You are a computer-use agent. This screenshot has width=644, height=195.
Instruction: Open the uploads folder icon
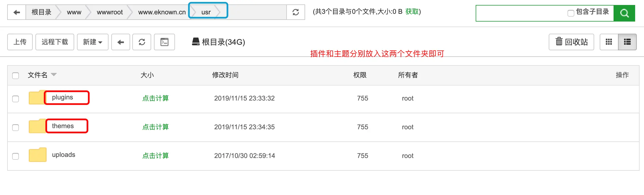(x=37, y=155)
